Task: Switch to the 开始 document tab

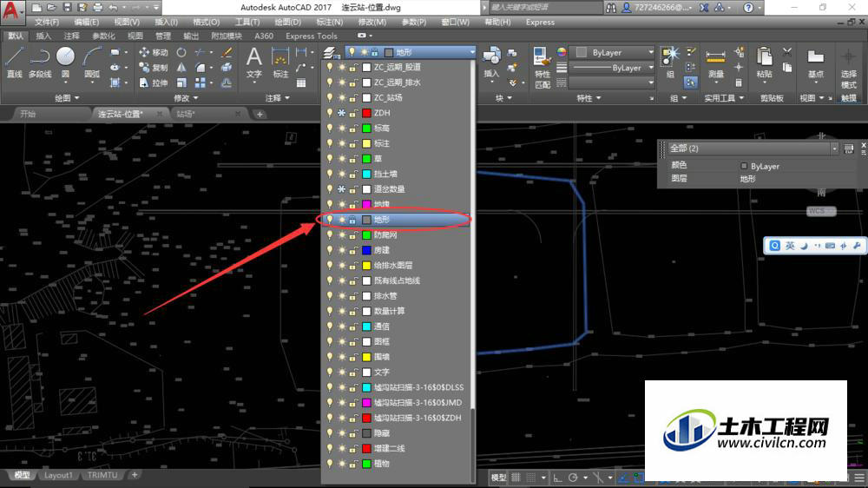Action: [28, 114]
